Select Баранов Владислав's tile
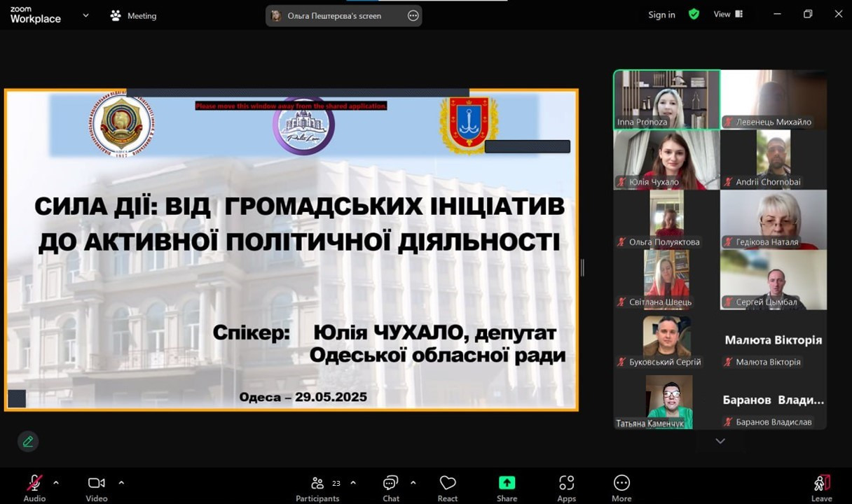Image resolution: width=852 pixels, height=504 pixels. pyautogui.click(x=774, y=400)
